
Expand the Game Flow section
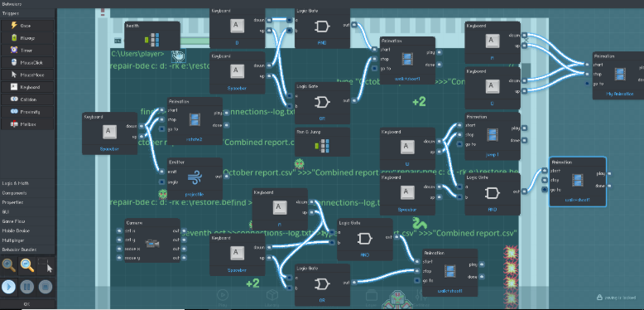point(27,221)
